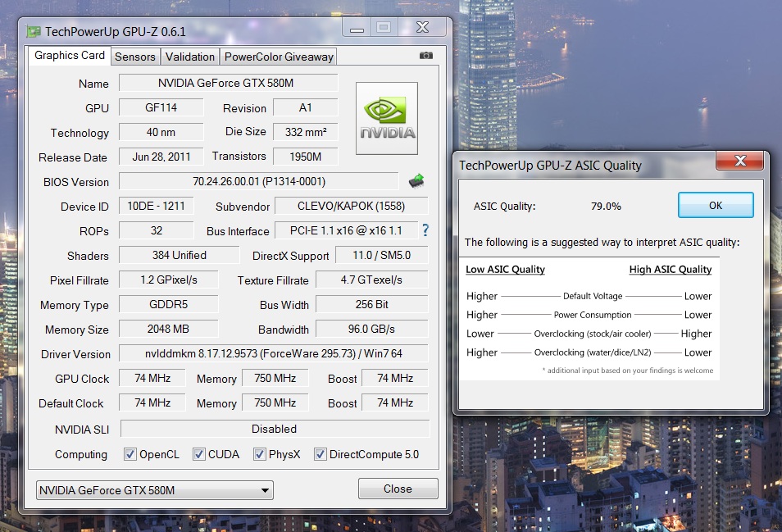
Task: Click the Close button in GPU-Z
Action: pyautogui.click(x=398, y=489)
